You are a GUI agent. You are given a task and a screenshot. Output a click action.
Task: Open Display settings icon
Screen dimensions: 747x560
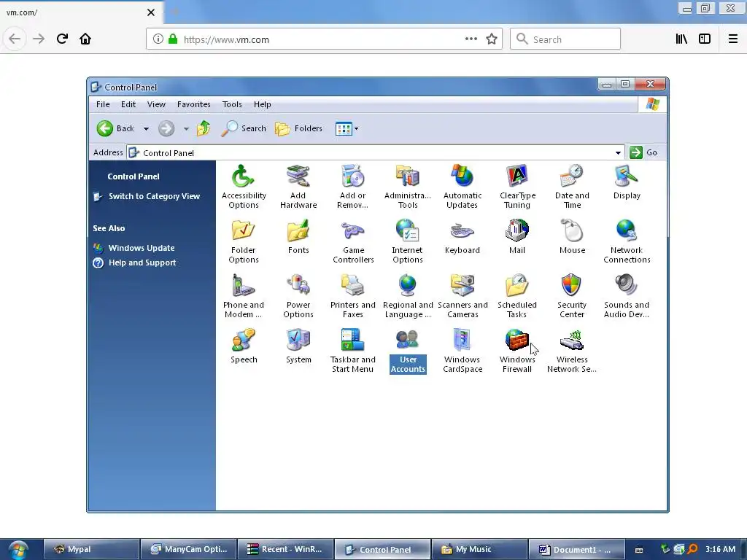627,182
